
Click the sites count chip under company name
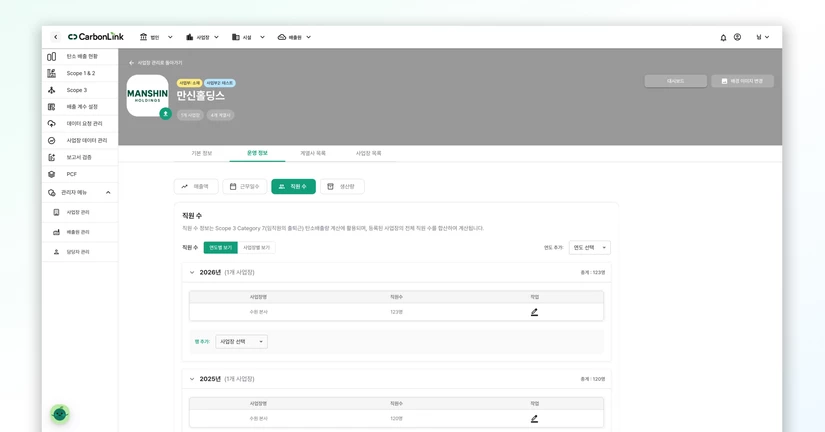click(x=190, y=115)
